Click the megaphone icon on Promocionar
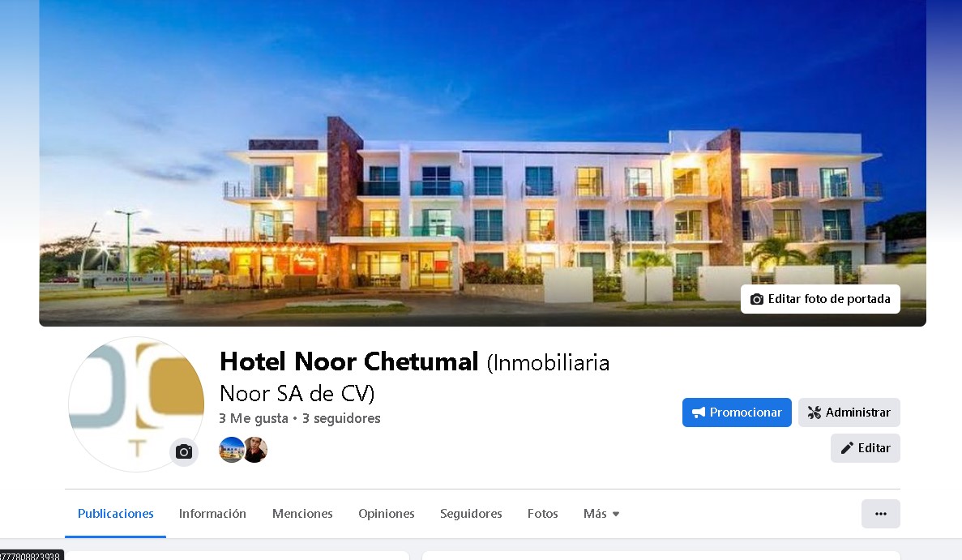Viewport: 962px width, 560px height. click(698, 413)
